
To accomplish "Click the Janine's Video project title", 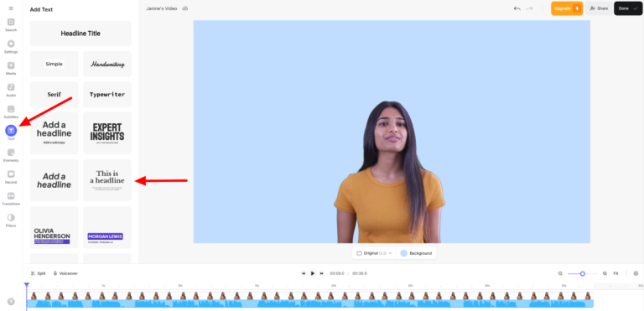I will coord(162,8).
